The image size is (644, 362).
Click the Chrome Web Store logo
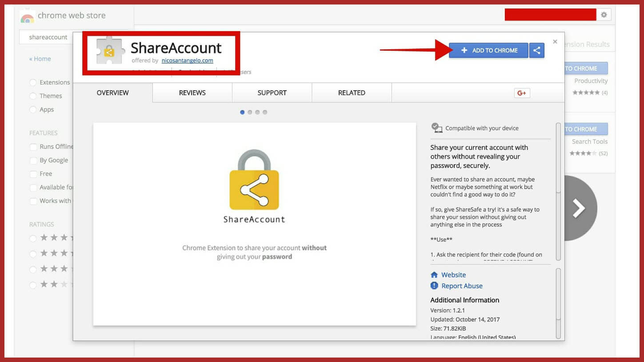click(28, 17)
